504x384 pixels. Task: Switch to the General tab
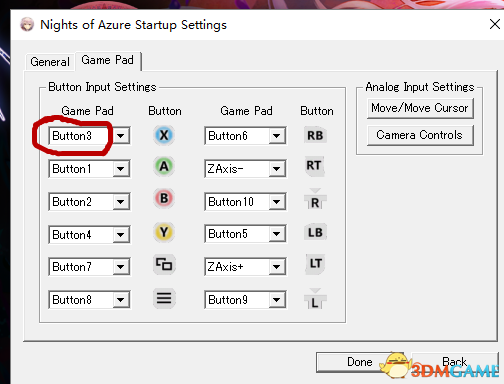tap(50, 62)
